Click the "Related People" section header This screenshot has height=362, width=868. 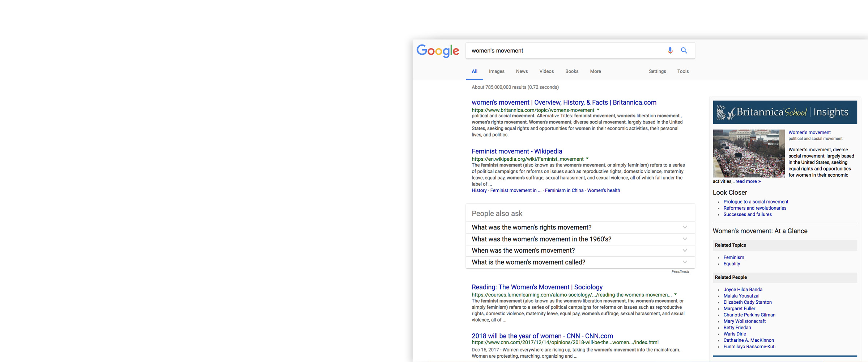pos(785,277)
